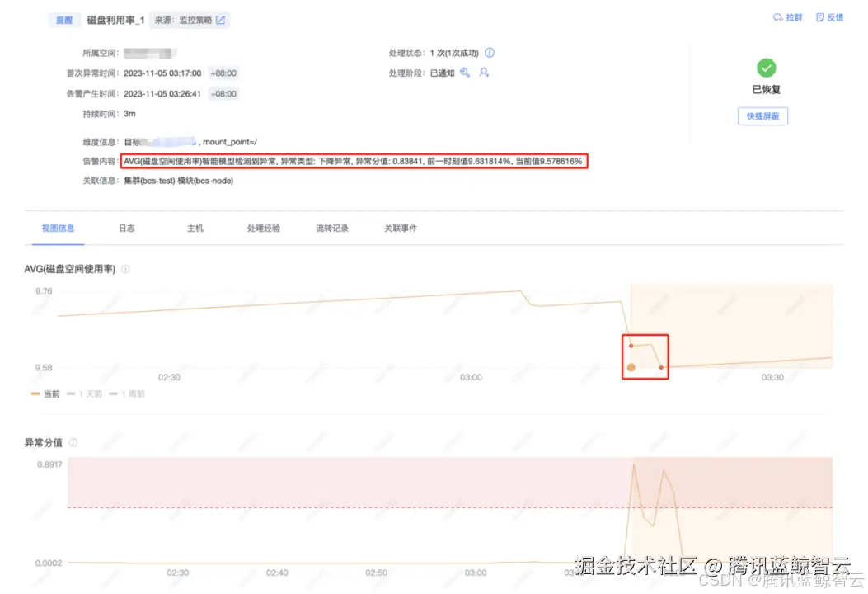
Task: Open the 关联事件 tab
Action: click(x=401, y=229)
